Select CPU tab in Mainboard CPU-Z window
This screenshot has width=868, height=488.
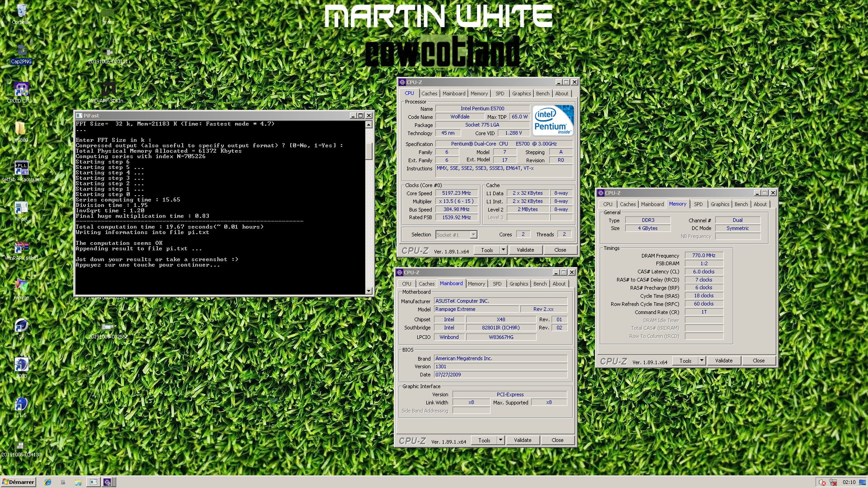[x=406, y=284]
